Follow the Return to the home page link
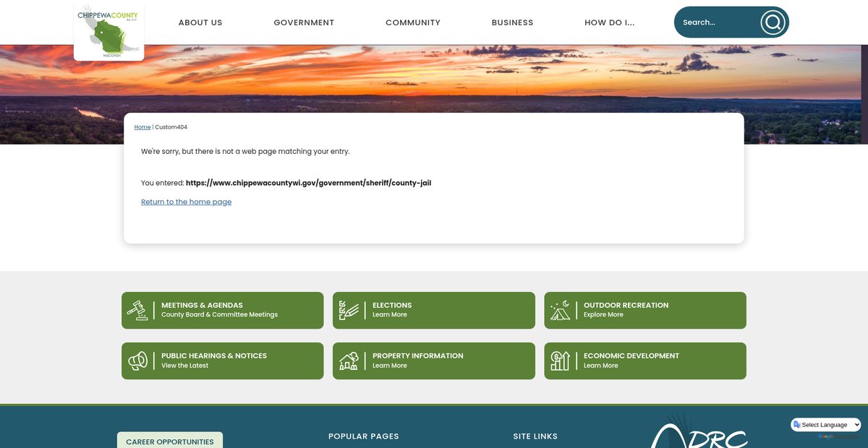The image size is (868, 448). 187,202
